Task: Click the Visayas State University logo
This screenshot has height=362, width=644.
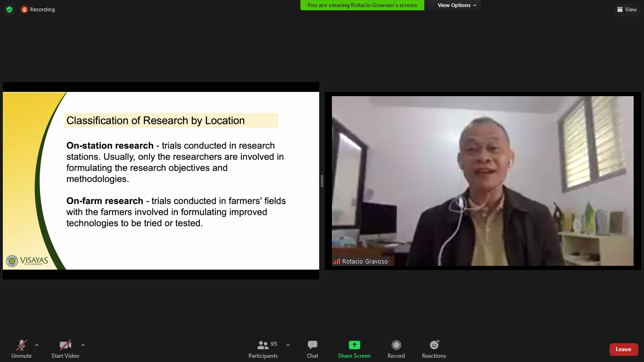Action: (27, 261)
